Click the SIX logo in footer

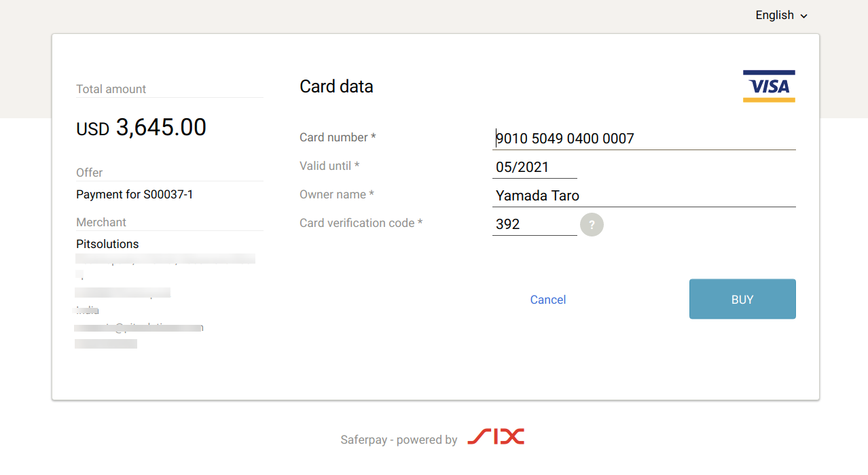click(x=496, y=437)
